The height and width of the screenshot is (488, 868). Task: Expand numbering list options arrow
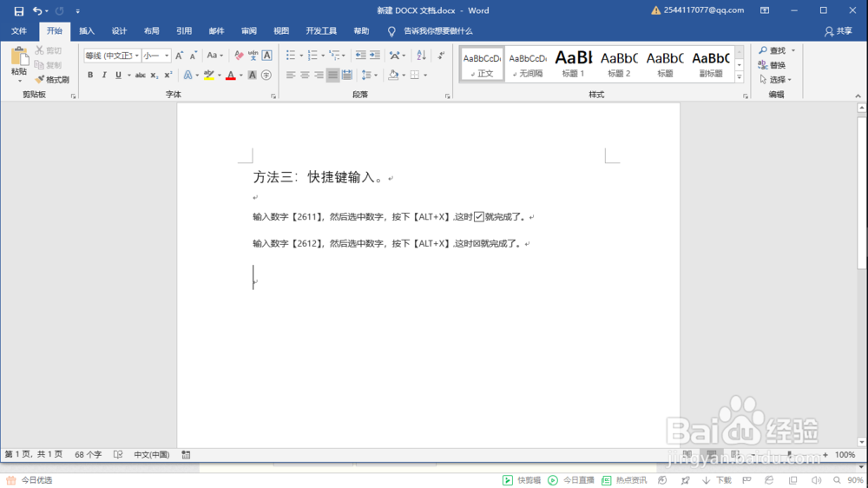(323, 56)
